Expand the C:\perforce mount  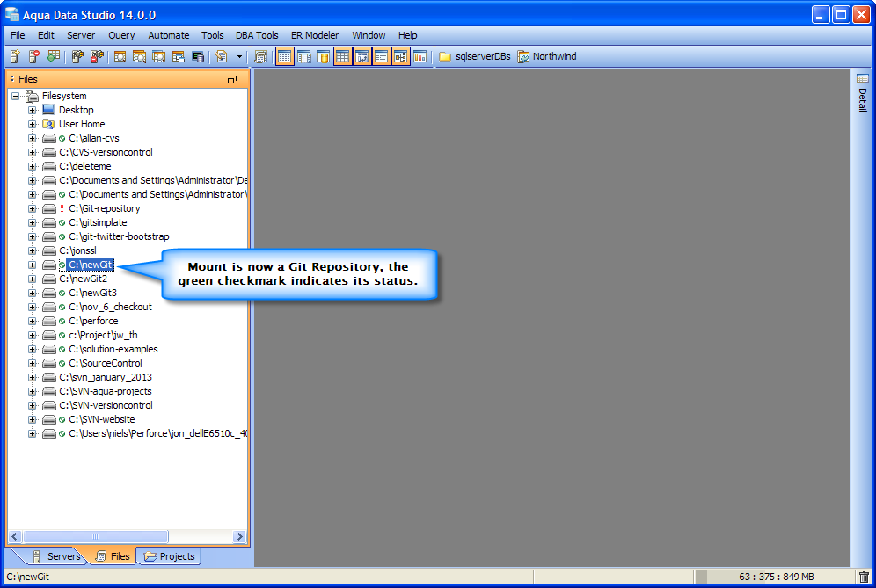[x=32, y=321]
